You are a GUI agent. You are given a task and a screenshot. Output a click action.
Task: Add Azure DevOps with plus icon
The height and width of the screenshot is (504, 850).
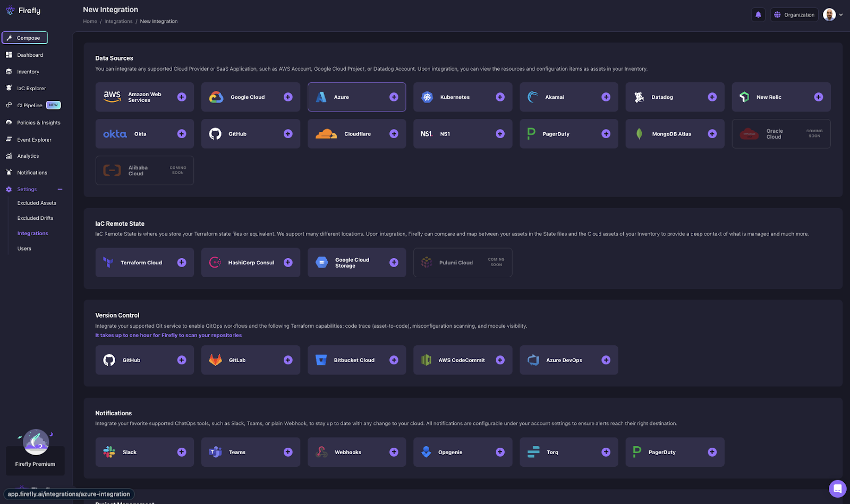606,360
